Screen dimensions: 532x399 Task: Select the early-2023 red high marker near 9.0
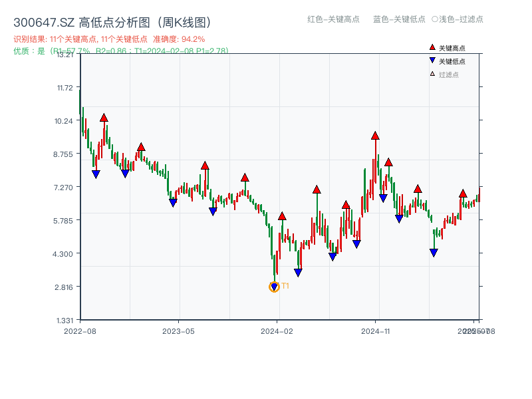click(141, 147)
